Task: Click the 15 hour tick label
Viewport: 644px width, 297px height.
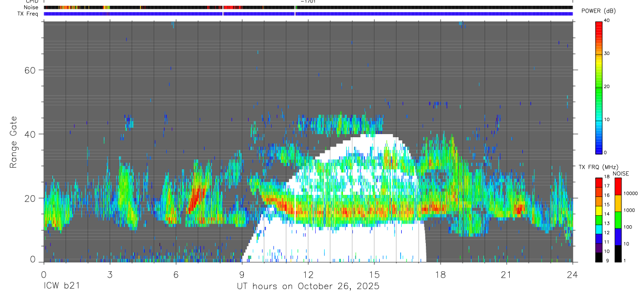Action: (x=374, y=274)
